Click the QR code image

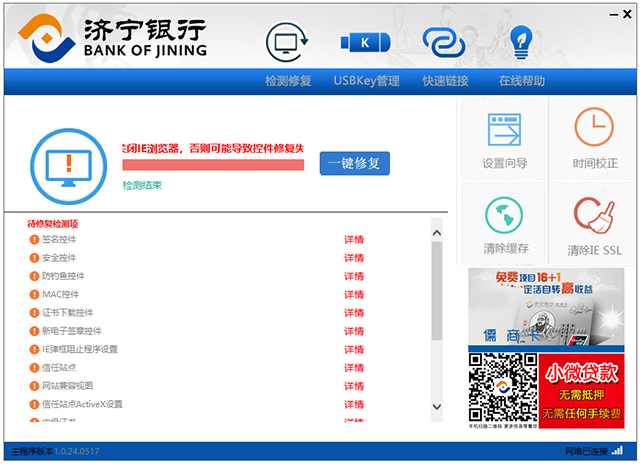click(503, 388)
